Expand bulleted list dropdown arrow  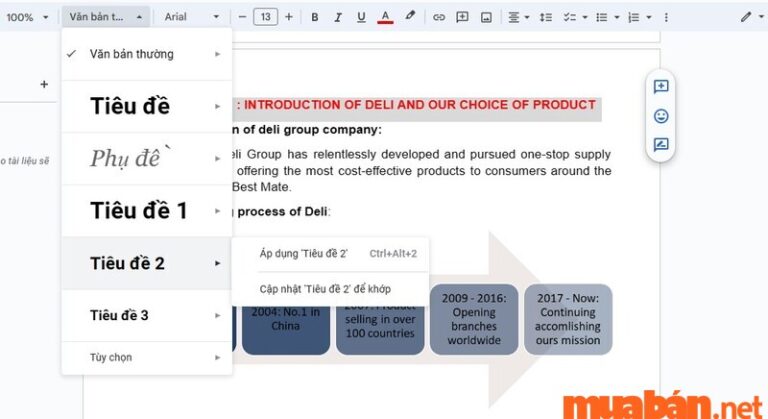click(x=617, y=17)
